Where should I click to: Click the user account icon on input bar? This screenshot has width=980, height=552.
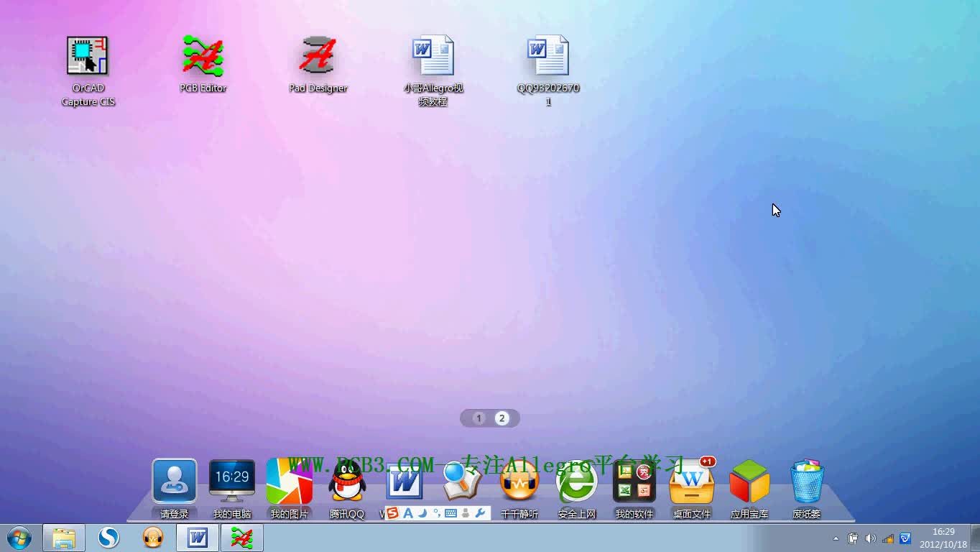tap(466, 513)
